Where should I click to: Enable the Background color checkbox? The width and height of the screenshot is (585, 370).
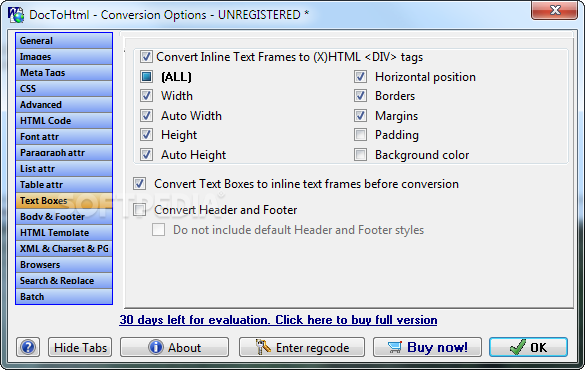[360, 154]
